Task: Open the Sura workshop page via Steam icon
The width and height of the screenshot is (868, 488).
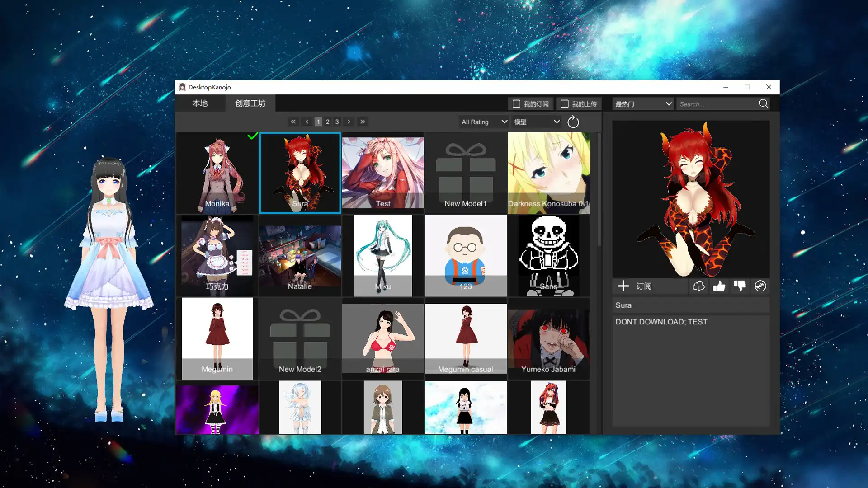Action: click(x=760, y=286)
